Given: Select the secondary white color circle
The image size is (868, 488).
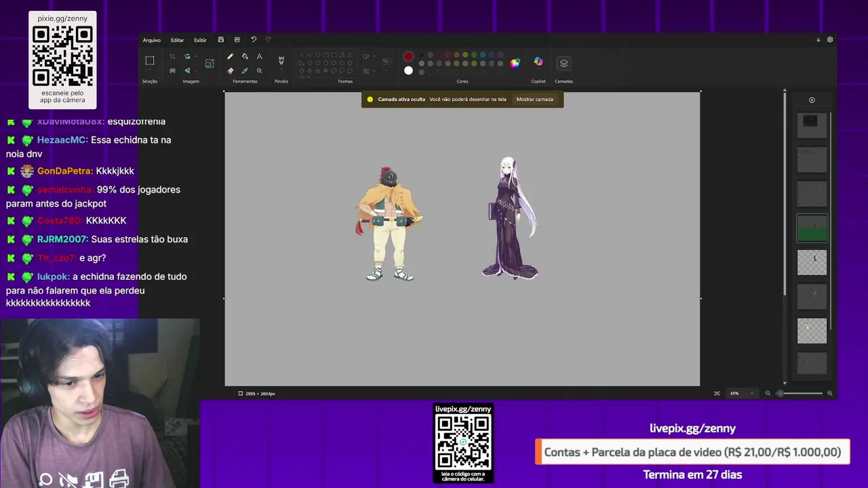Looking at the screenshot, I should point(408,70).
